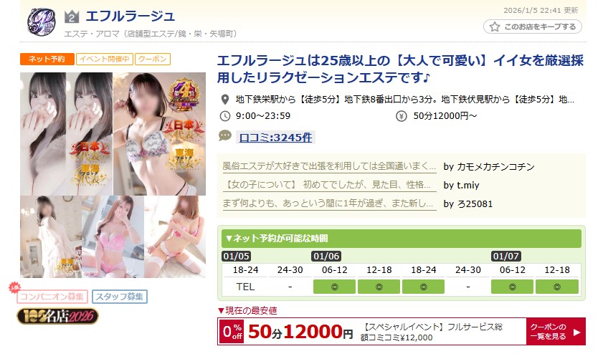Image resolution: width=603 pixels, height=364 pixels.
Task: Select the 01/06 06-12 available slot
Action: click(334, 287)
